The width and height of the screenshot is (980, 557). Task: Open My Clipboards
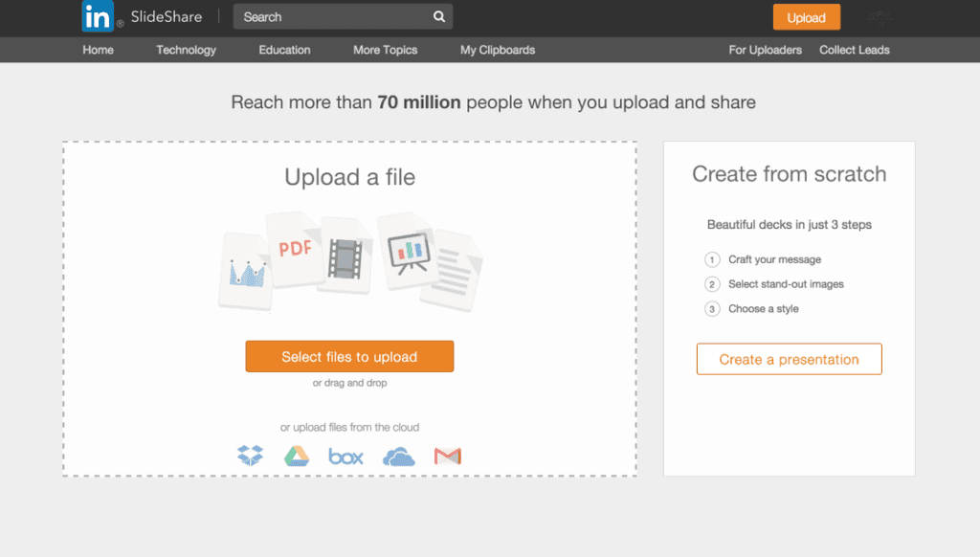498,50
